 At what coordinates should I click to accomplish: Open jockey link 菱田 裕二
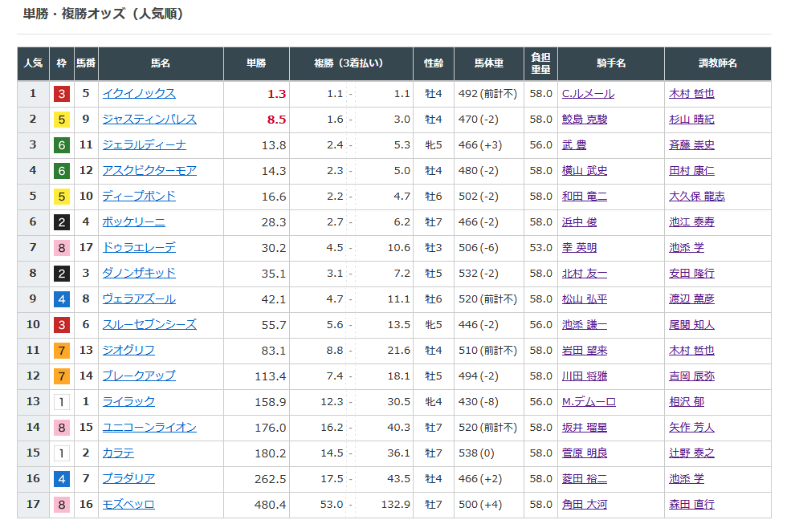pyautogui.click(x=585, y=479)
